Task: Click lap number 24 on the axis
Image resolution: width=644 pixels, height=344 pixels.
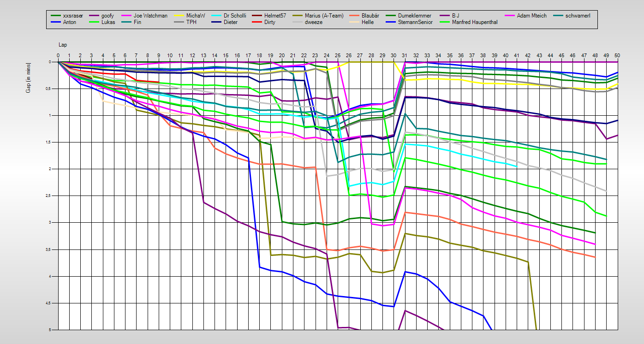Action: pos(327,55)
